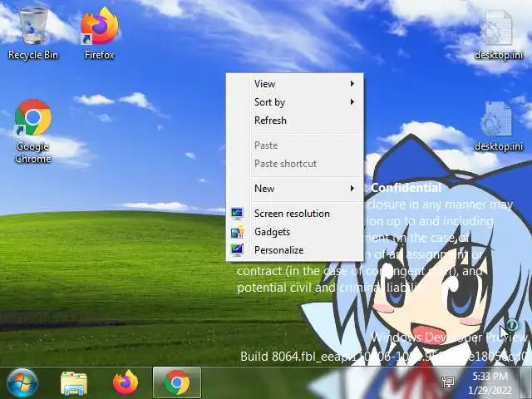Open Windows Explorer from the taskbar
The width and height of the screenshot is (532, 399).
pyautogui.click(x=74, y=383)
